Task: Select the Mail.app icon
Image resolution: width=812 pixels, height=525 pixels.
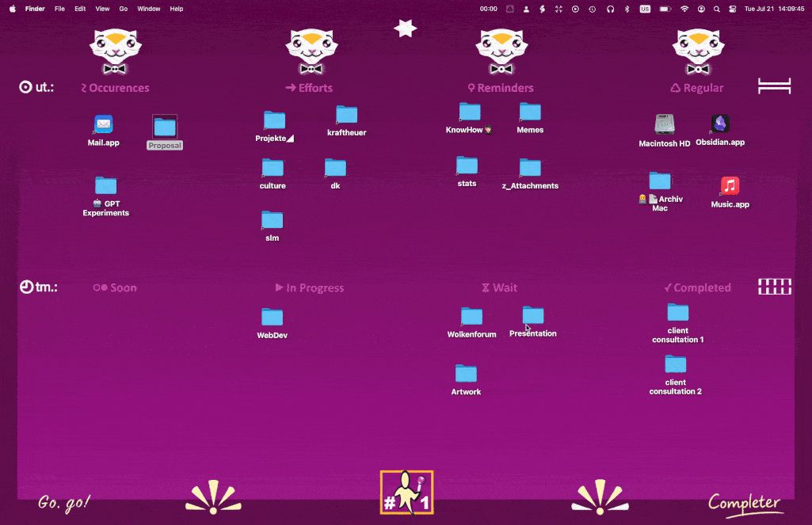Action: pyautogui.click(x=103, y=125)
